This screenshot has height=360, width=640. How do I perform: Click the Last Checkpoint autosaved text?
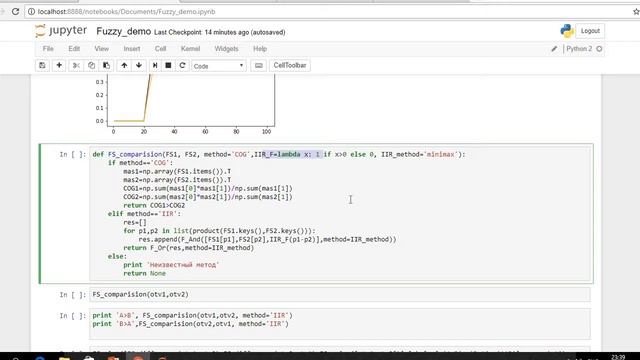coord(220,32)
